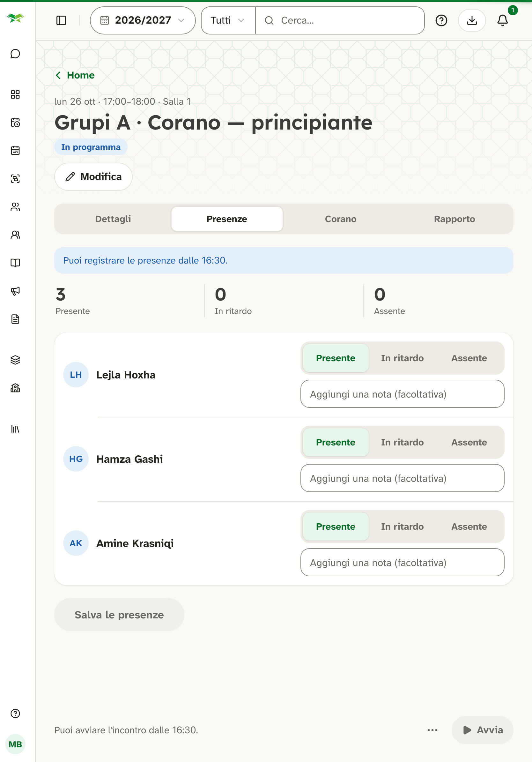Open the 2026/2027 school year dropdown
Viewport: 532px width, 762px height.
[143, 20]
